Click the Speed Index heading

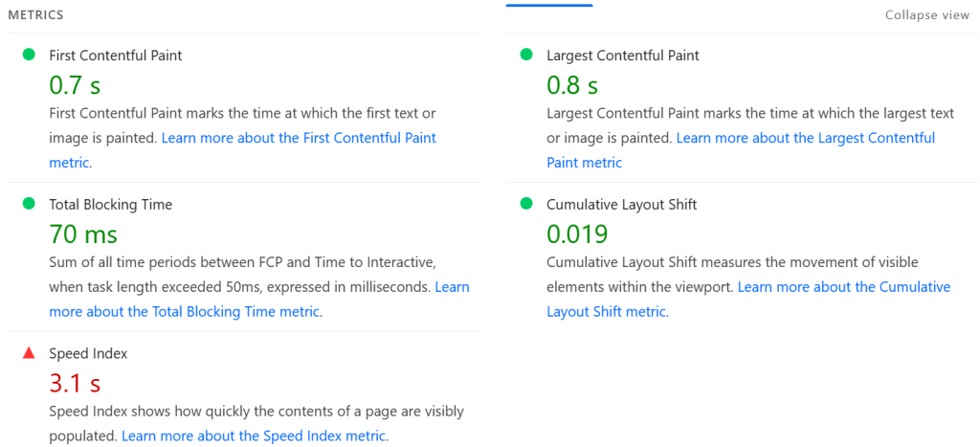[88, 353]
